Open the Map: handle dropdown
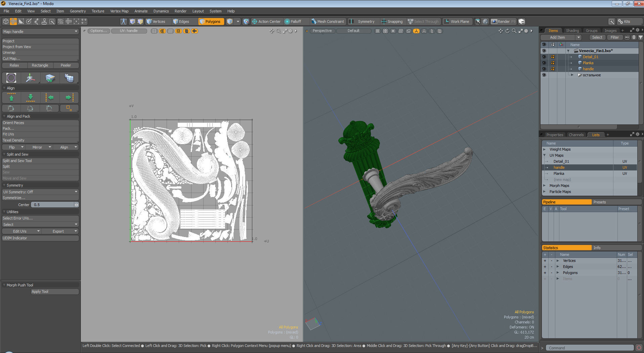 40,32
